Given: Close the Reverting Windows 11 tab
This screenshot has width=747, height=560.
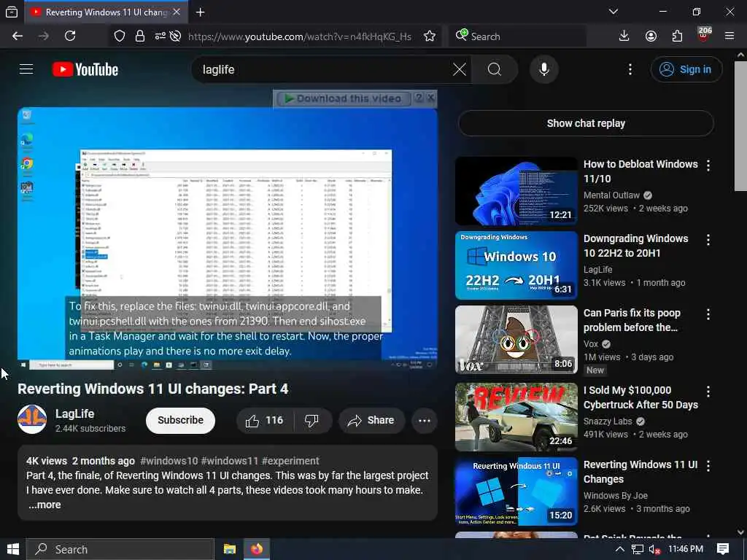Looking at the screenshot, I should (177, 12).
